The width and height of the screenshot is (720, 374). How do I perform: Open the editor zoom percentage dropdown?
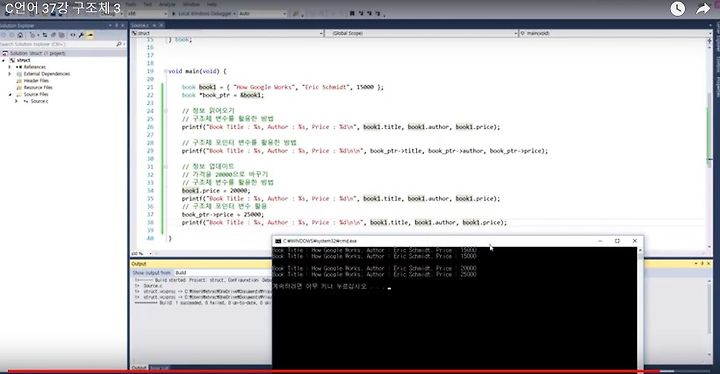[150, 254]
